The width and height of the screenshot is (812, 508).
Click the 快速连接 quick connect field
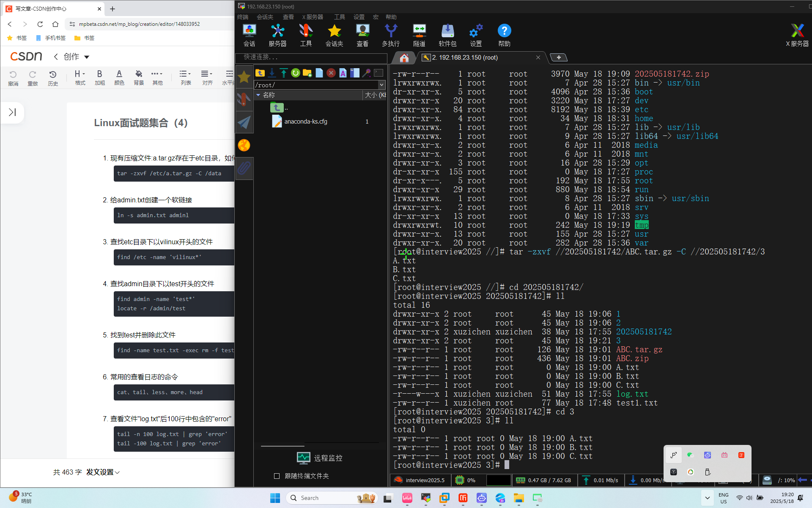coord(311,57)
